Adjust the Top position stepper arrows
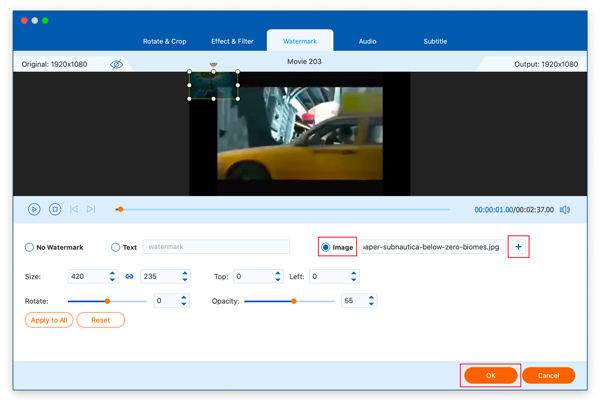The height and width of the screenshot is (405, 600). 278,276
